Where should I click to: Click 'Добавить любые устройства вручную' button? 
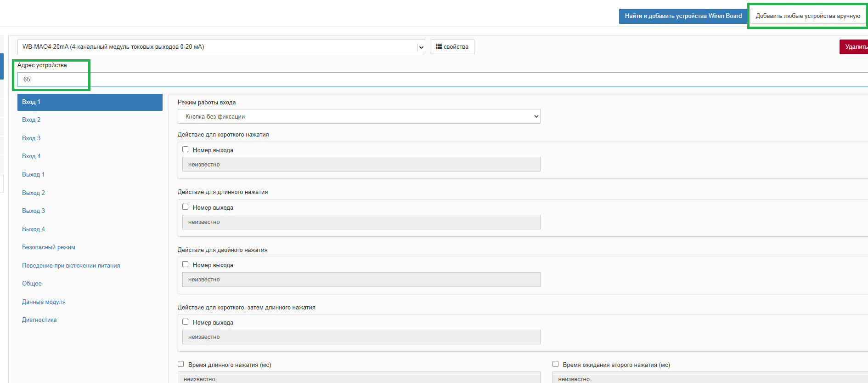pos(808,16)
